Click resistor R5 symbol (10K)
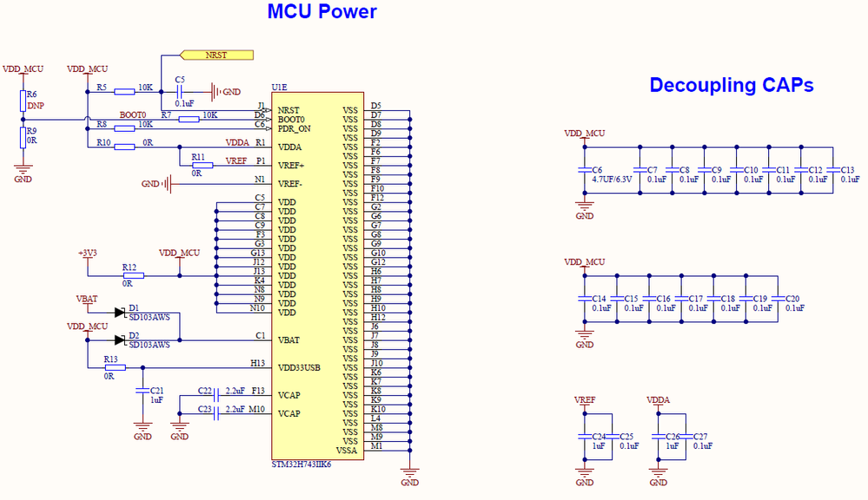 (x=124, y=92)
